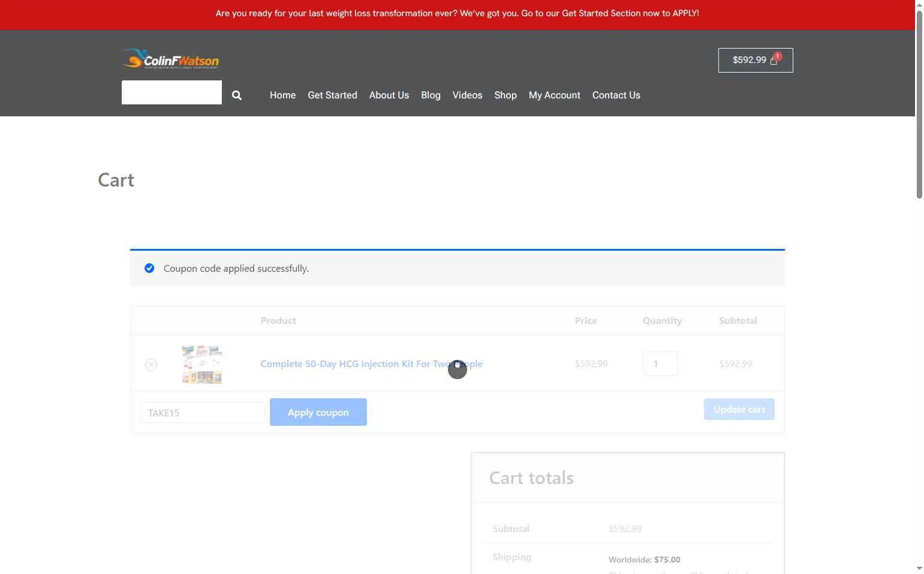Viewport: 924px width, 574px height.
Task: Click the 'Coupon code applied successfully.' message
Action: tap(236, 269)
